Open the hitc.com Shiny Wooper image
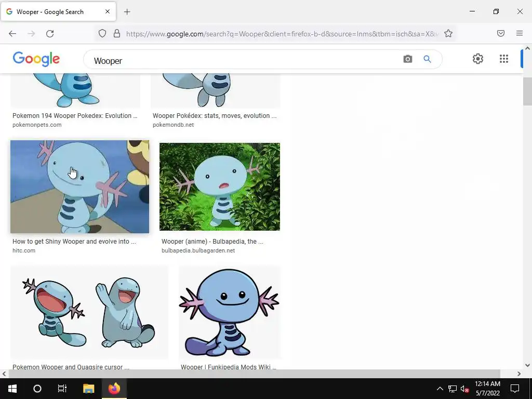532x399 pixels. click(x=79, y=187)
